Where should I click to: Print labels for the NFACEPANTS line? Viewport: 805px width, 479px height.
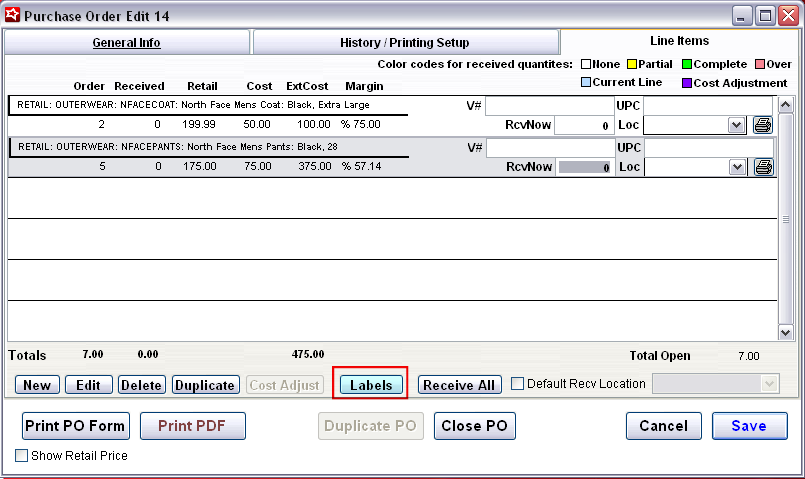tap(763, 167)
